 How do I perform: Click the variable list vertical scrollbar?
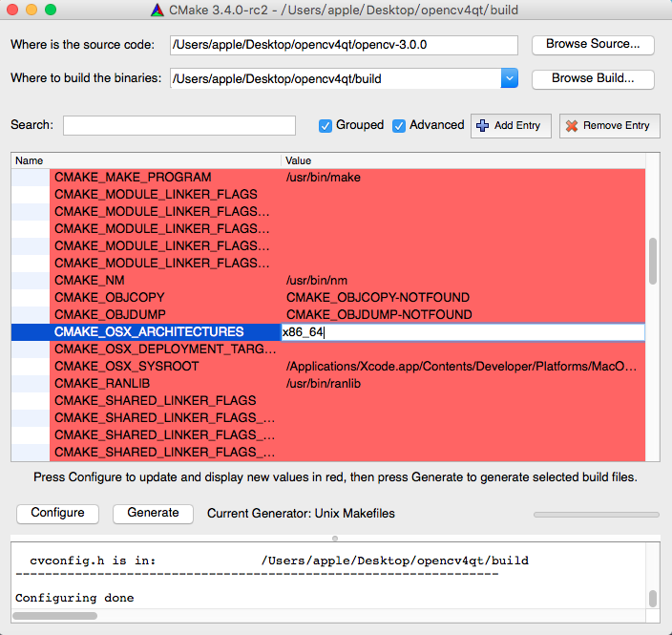pos(653,261)
